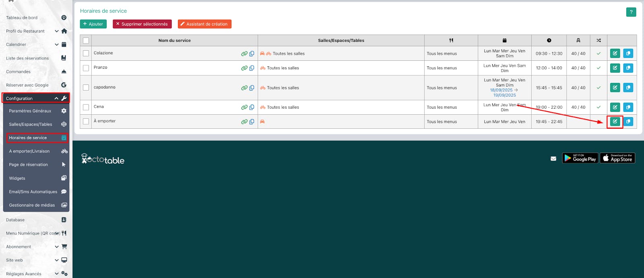Screen dimensions: 644x278
Task: Open Google Play store badge
Action: click(x=580, y=158)
